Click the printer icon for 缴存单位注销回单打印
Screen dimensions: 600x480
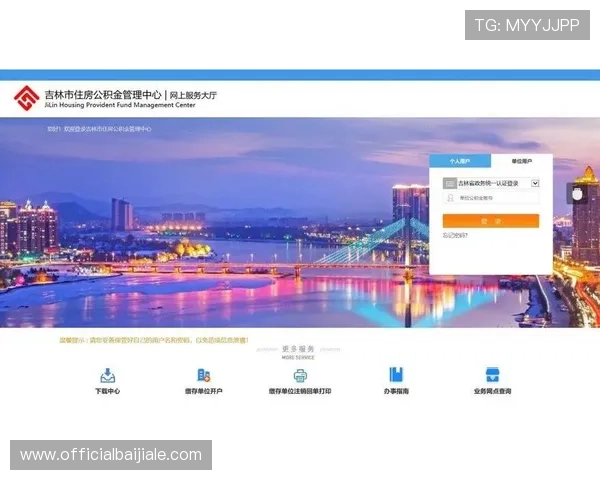click(x=300, y=376)
